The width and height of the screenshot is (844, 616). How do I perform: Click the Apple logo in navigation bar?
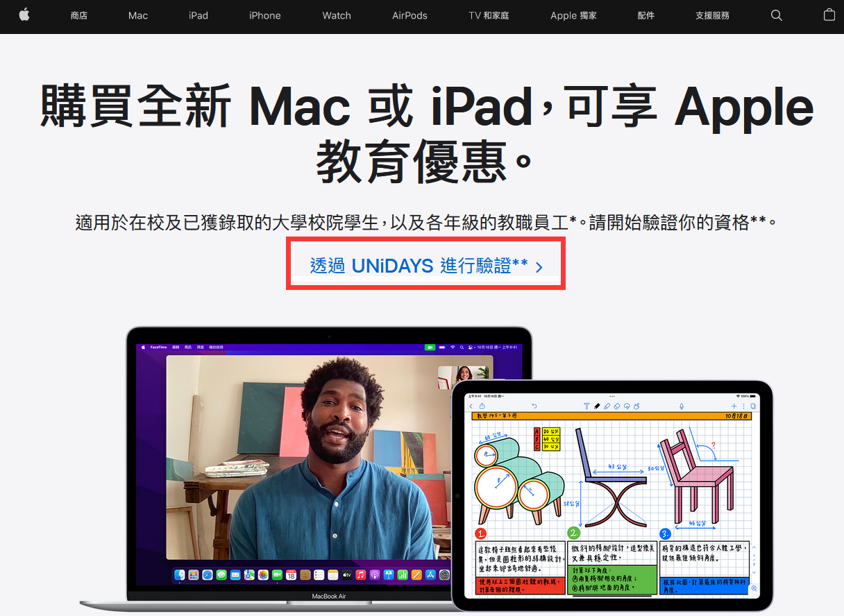pyautogui.click(x=24, y=15)
